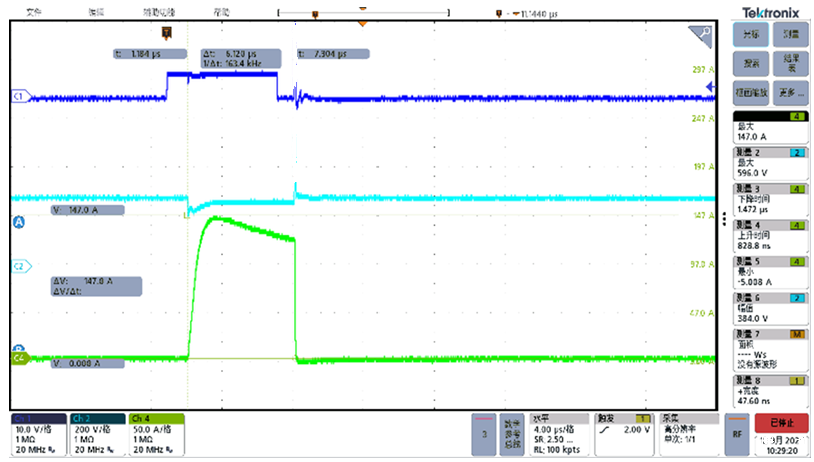
Task: Open the Ch 4 50.0 A settings badge
Action: 158,432
